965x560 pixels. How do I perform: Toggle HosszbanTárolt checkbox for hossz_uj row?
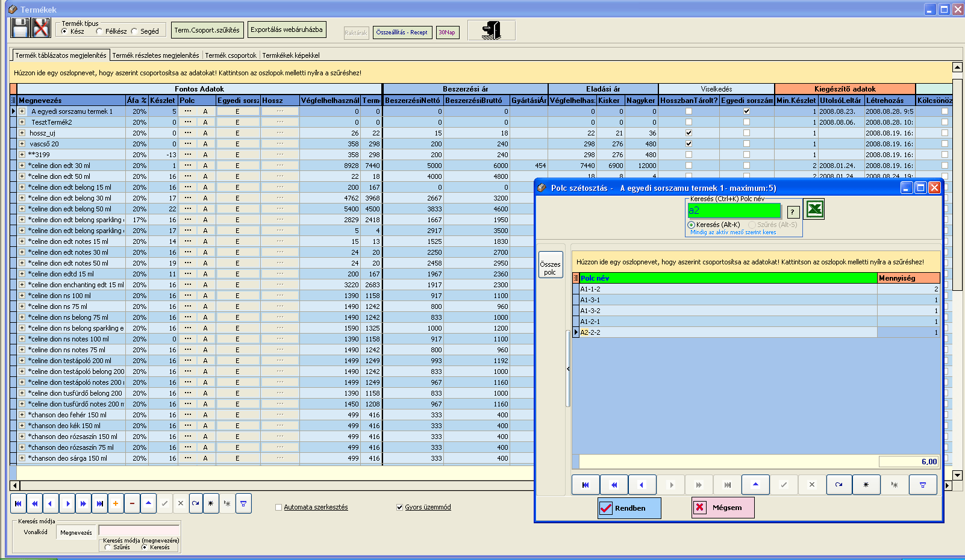pos(689,133)
